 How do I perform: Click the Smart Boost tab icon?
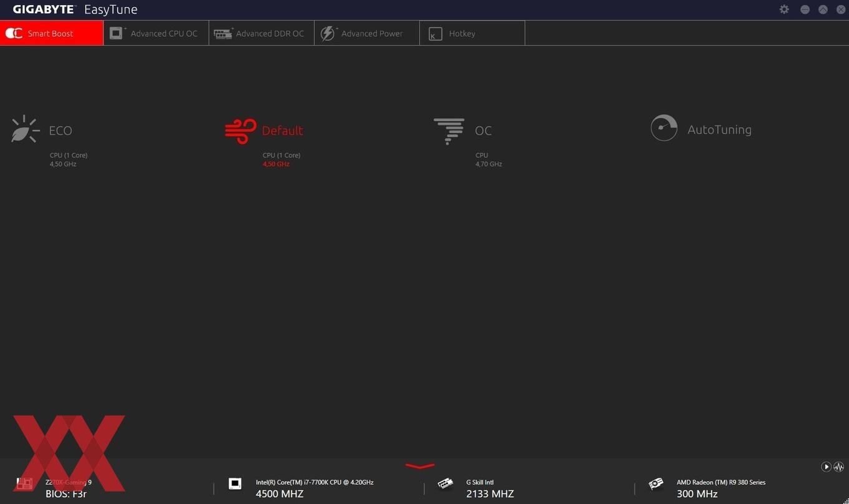click(14, 33)
